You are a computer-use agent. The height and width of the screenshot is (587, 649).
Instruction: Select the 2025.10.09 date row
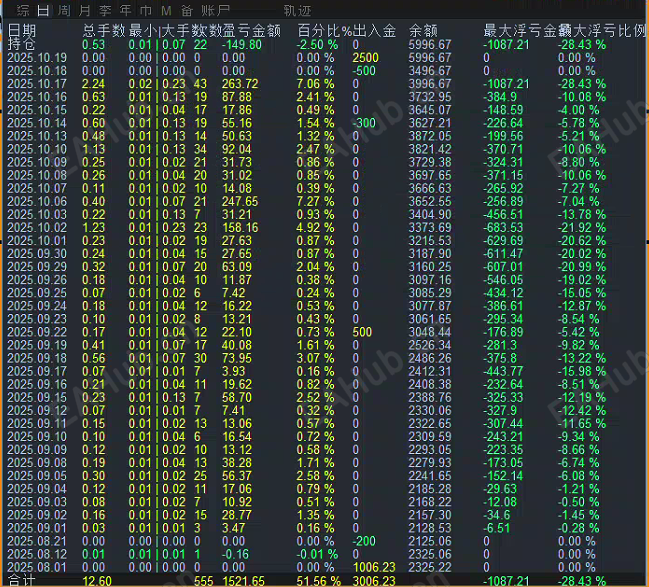[37, 162]
